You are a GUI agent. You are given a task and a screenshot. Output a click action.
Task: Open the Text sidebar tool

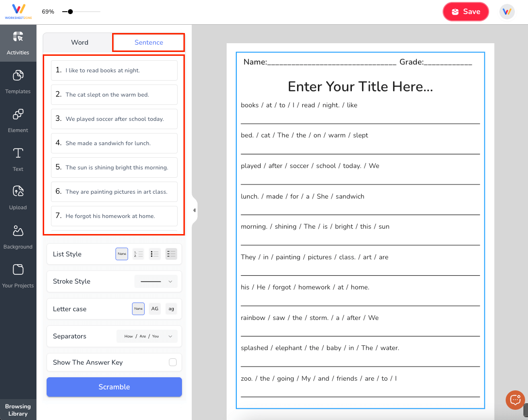(18, 159)
